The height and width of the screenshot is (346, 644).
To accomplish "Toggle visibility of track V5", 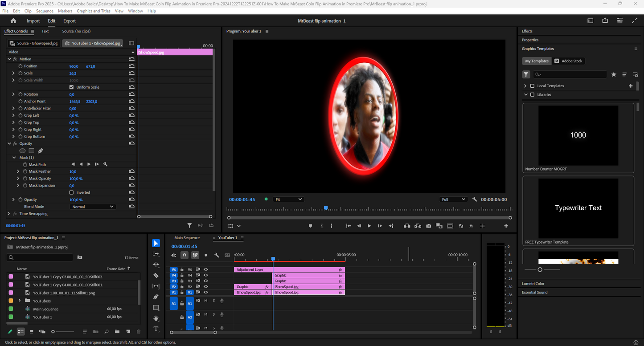I will (x=206, y=269).
